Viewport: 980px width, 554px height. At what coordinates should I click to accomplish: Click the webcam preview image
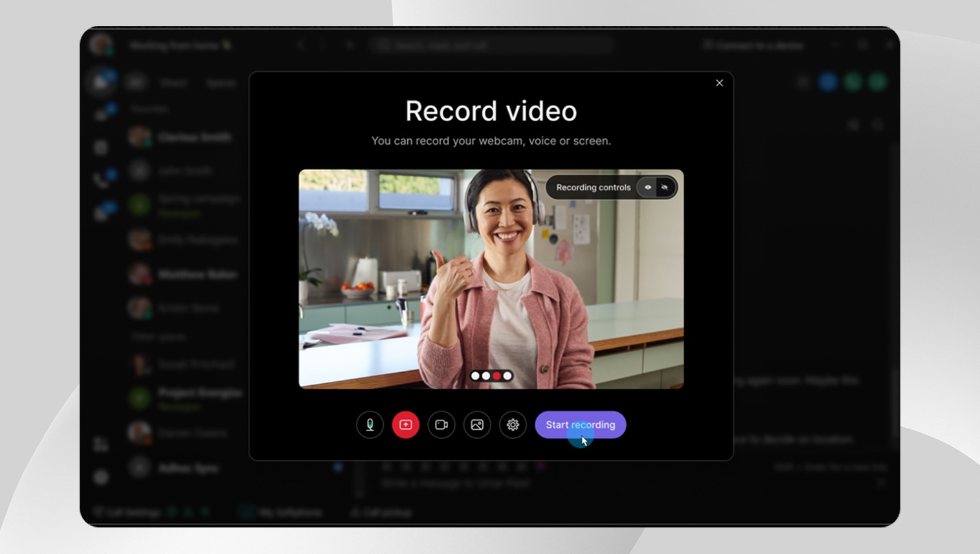491,279
